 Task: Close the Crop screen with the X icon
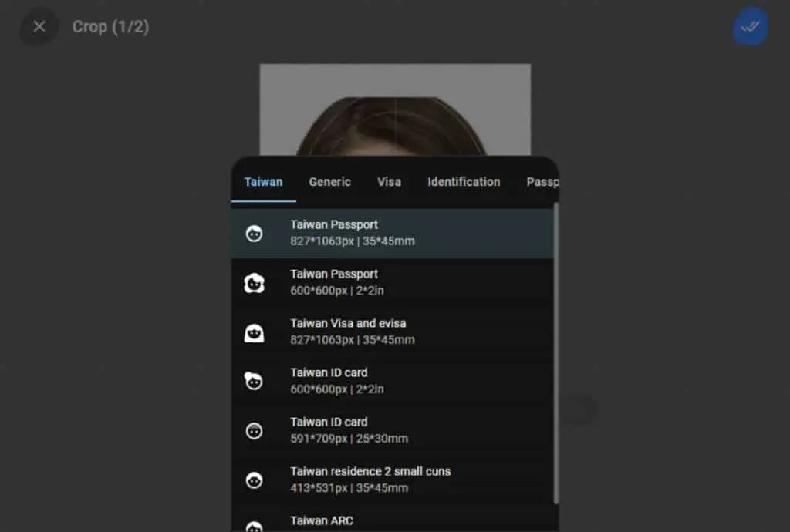(39, 26)
